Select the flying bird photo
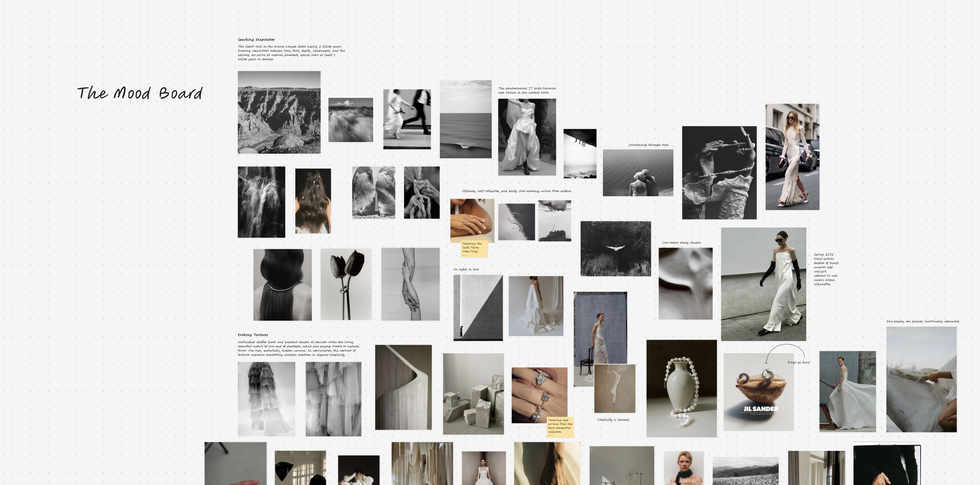Image resolution: width=980 pixels, height=485 pixels. (x=616, y=247)
